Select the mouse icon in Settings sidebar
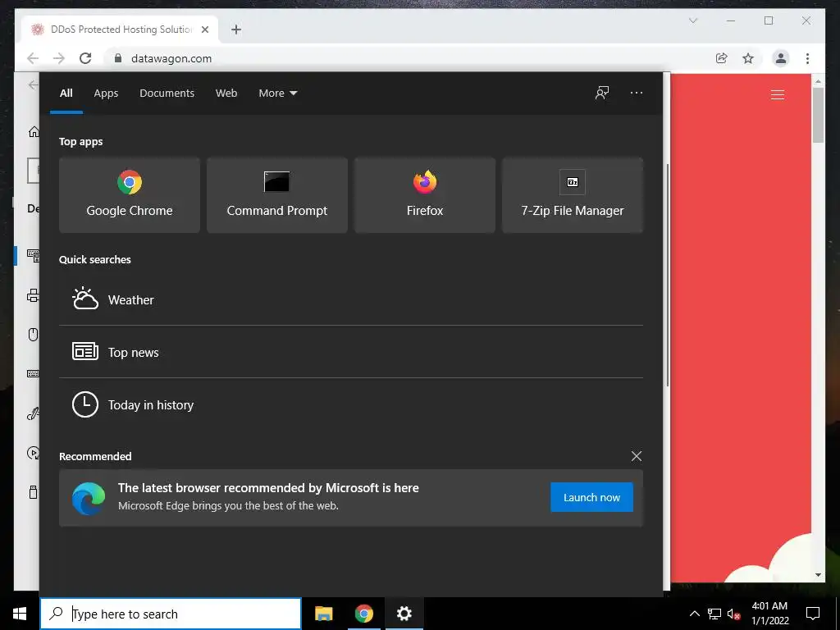 33,335
